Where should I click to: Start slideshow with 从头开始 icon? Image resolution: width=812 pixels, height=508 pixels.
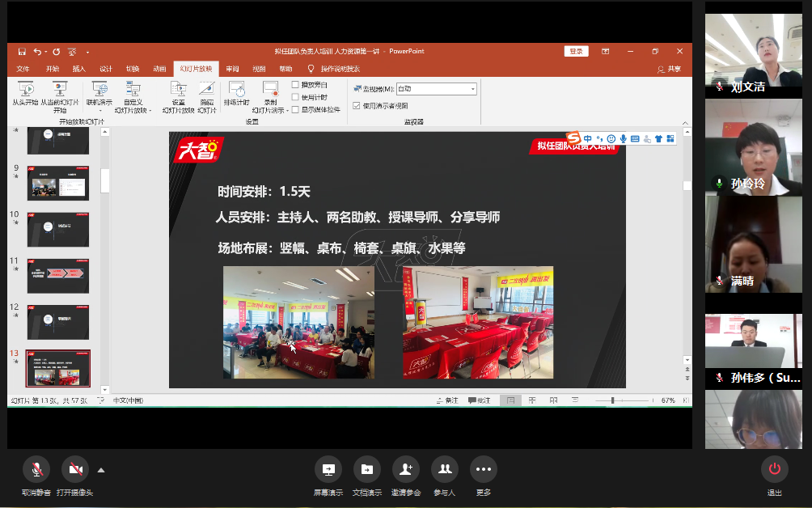click(25, 89)
